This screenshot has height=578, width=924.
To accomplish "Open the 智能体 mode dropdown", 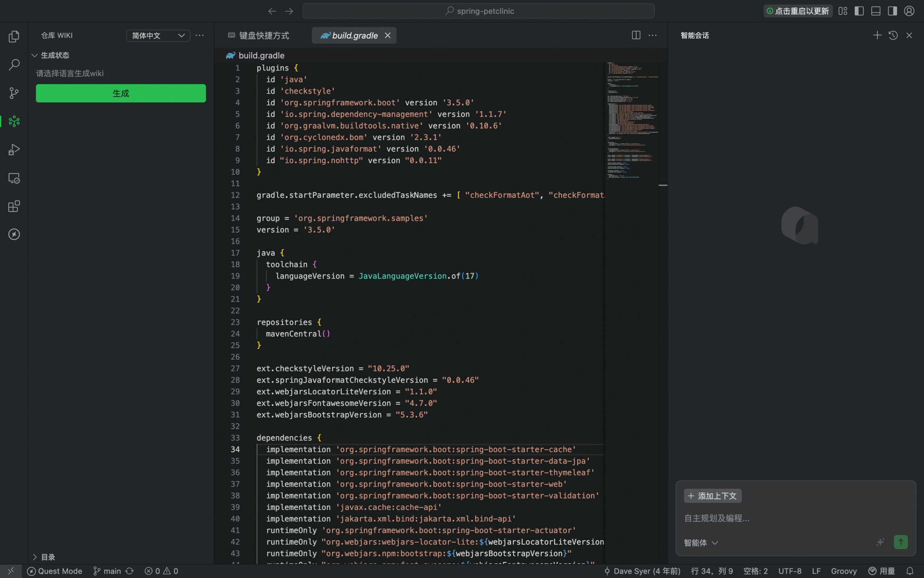I will [x=701, y=543].
